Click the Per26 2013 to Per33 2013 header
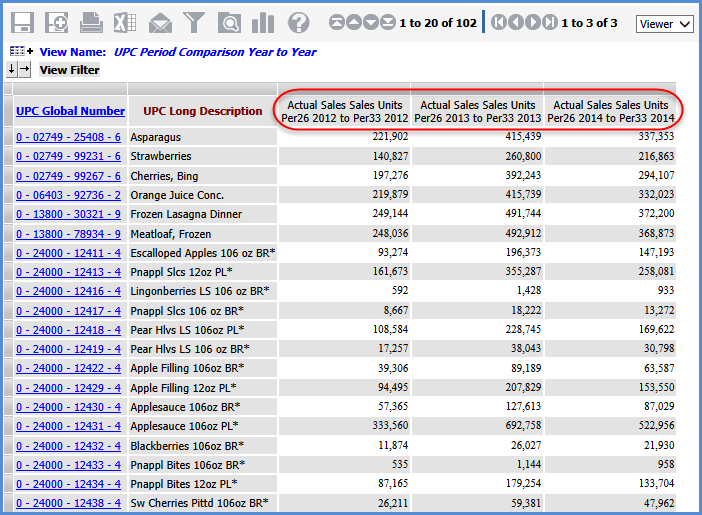The height and width of the screenshot is (515, 702). click(477, 111)
